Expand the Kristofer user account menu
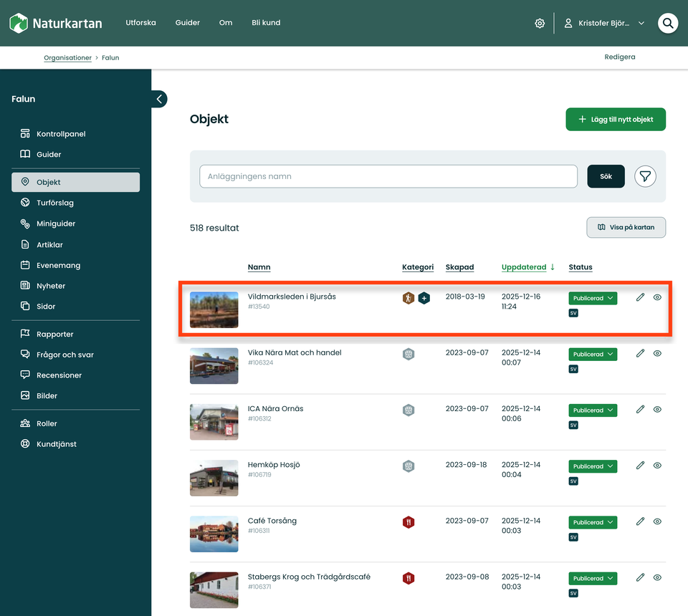 604,23
